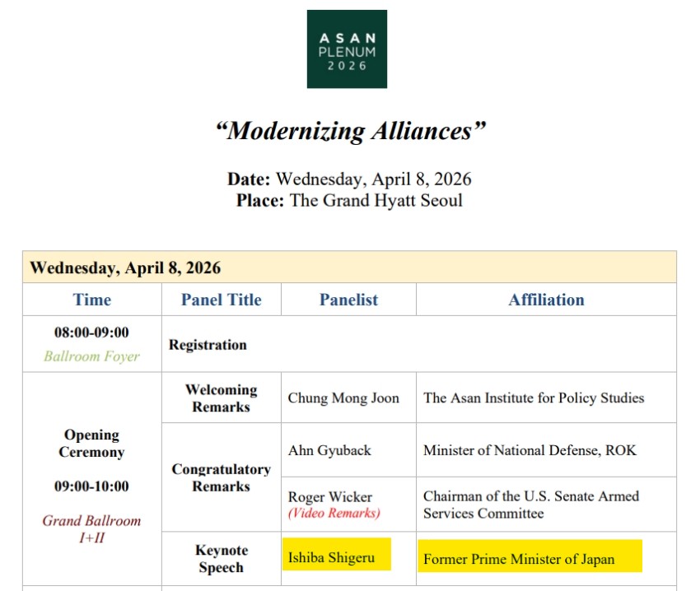Select the yellow table date header row
The width and height of the screenshot is (700, 591).
[349, 268]
